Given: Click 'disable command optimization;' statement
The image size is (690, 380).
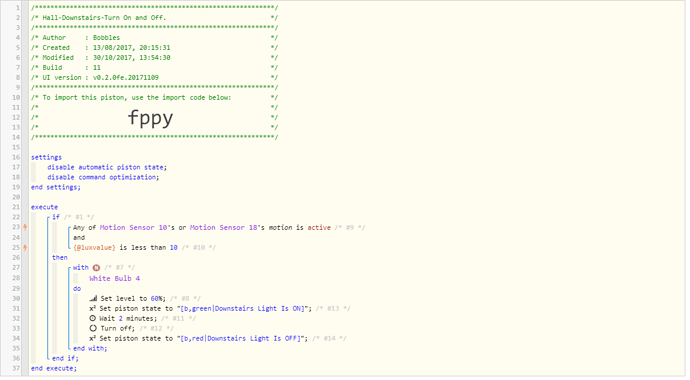Looking at the screenshot, I should [x=103, y=177].
